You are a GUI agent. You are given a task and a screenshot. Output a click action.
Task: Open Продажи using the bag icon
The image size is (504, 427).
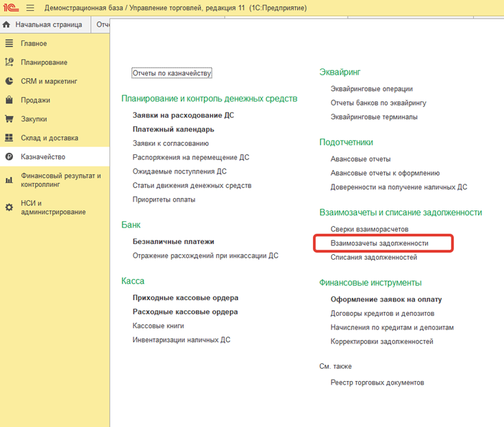9,100
